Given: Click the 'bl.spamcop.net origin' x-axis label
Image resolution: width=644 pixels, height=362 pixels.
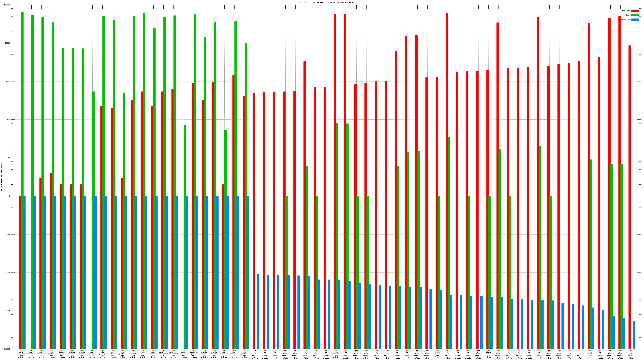Looking at the screenshot, I should coord(102,354).
